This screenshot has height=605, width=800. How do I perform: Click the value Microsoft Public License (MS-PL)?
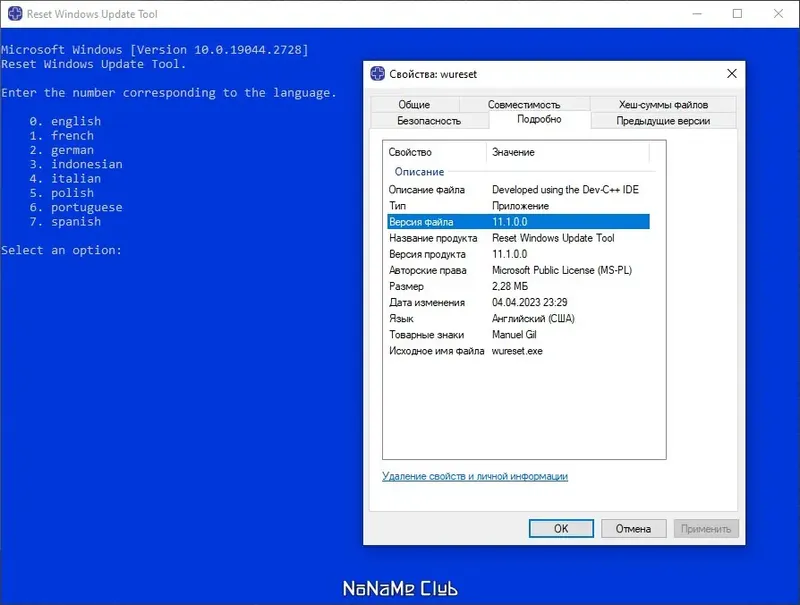point(562,270)
